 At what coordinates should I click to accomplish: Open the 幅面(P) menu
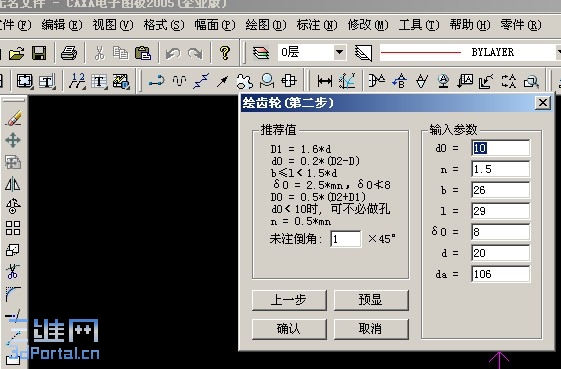click(215, 25)
